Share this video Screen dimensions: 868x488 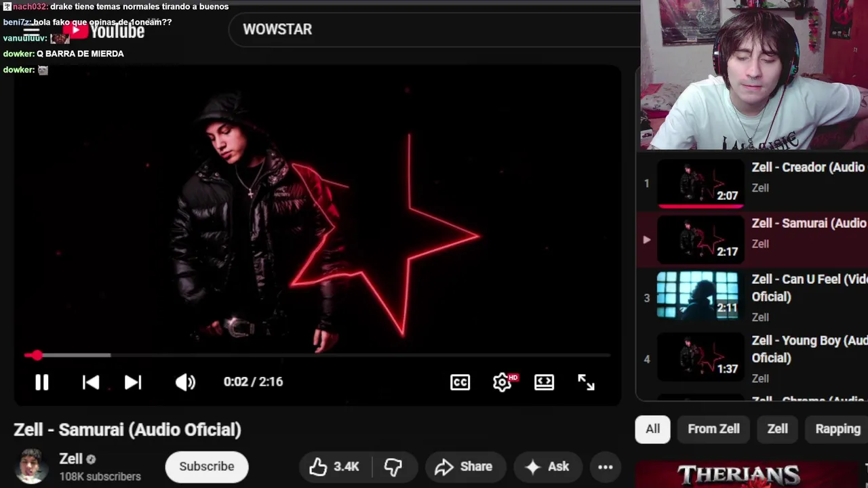tap(465, 466)
